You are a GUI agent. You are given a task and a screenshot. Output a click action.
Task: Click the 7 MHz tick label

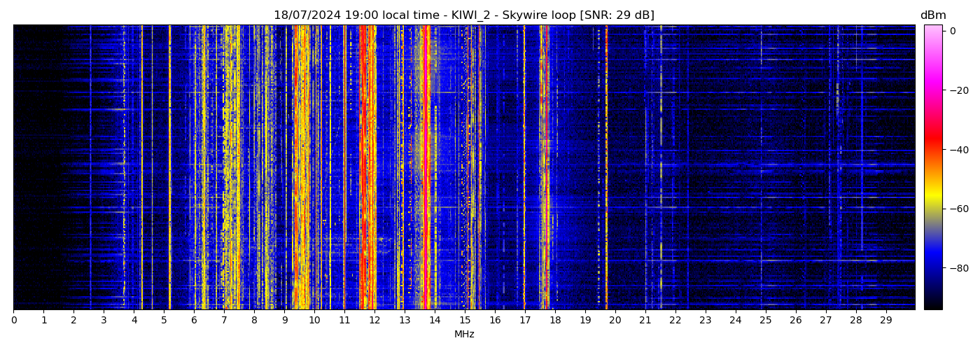click(x=224, y=320)
